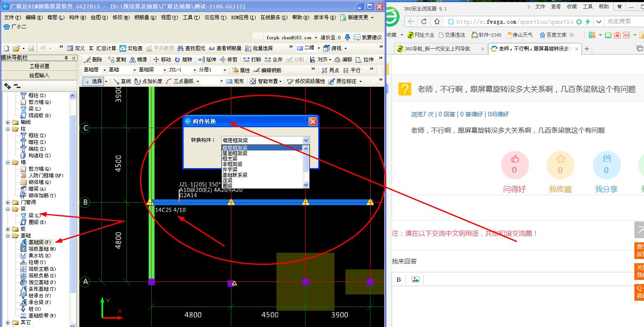This screenshot has width=644, height=327.
Task: Select the 拉伸 stretch tool
Action: (x=365, y=60)
